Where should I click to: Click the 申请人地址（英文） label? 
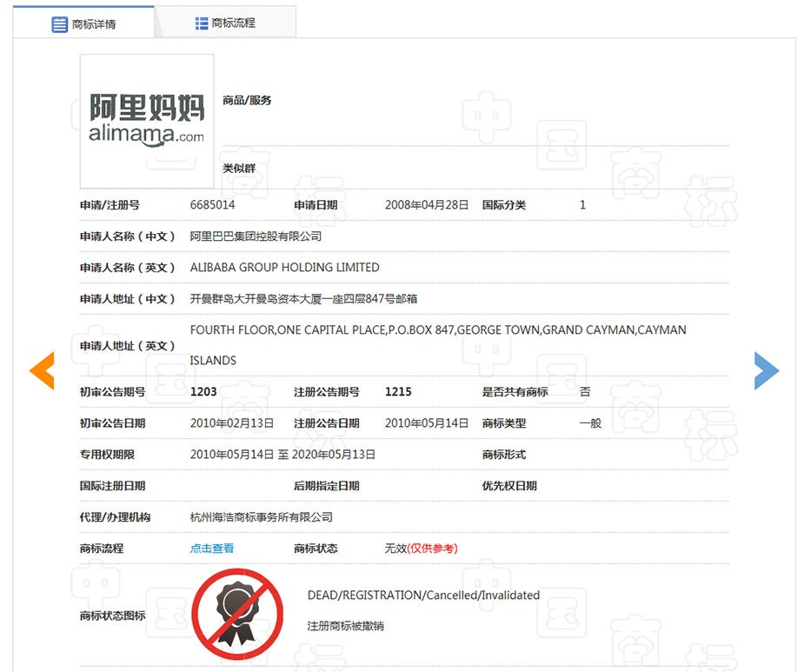tap(128, 346)
